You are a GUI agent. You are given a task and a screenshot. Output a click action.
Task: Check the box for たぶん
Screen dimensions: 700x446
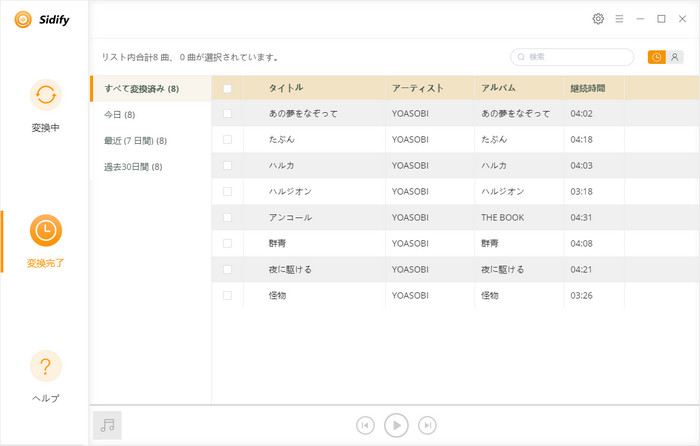pyautogui.click(x=227, y=139)
